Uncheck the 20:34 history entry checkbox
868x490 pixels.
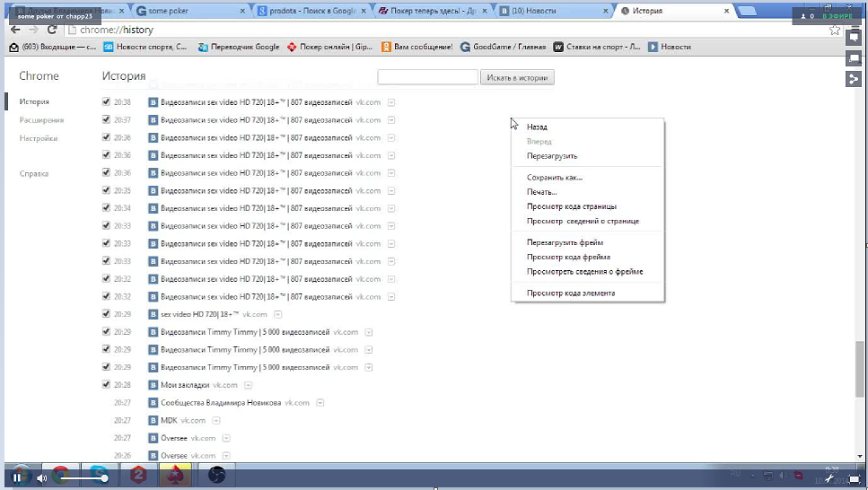[x=106, y=208]
